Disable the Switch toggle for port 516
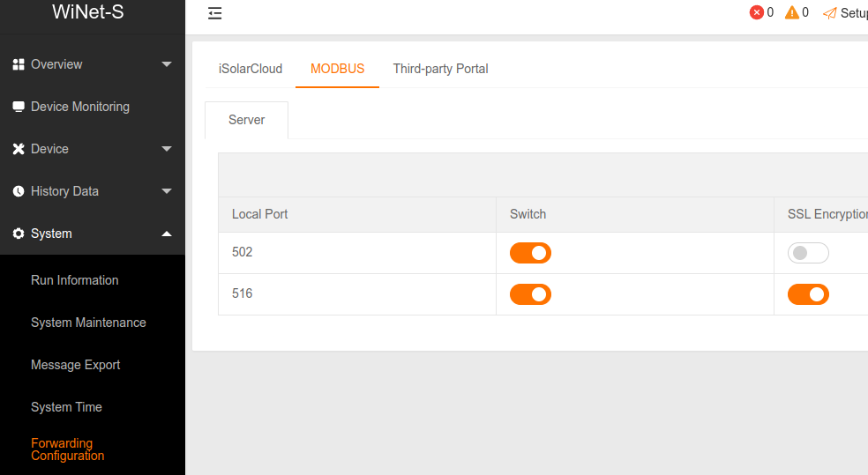Screen dimensions: 868x475 [530, 294]
